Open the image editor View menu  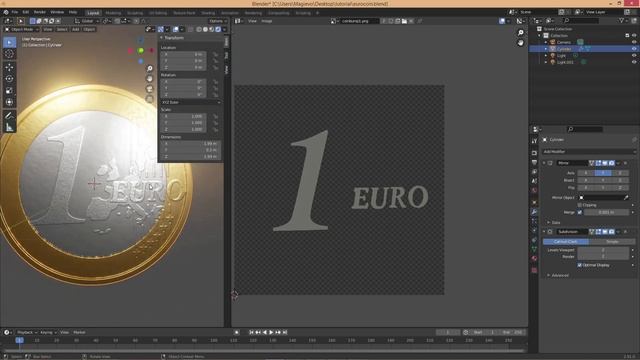click(x=252, y=21)
